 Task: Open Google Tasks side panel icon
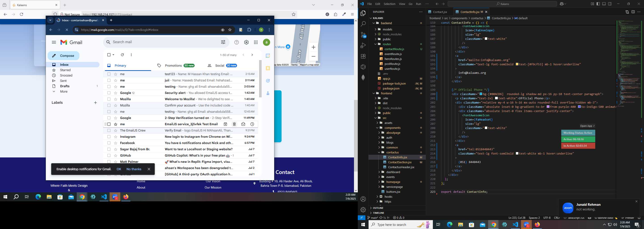pyautogui.click(x=268, y=81)
